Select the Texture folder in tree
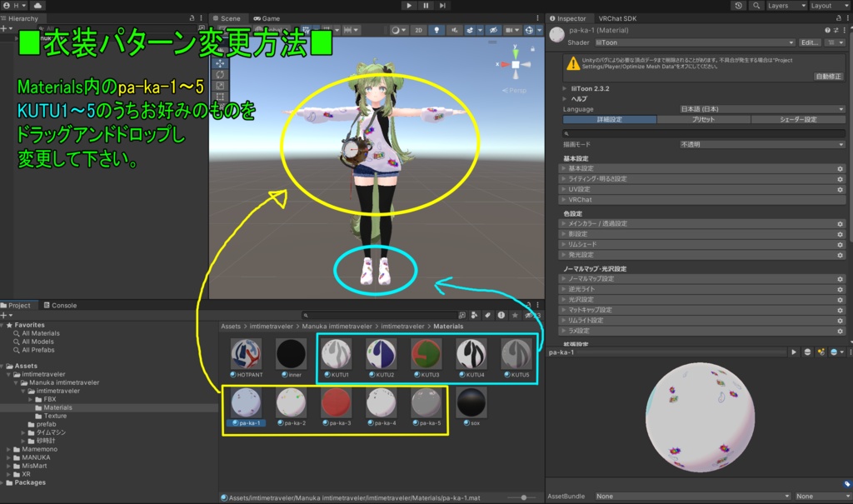 pyautogui.click(x=55, y=416)
